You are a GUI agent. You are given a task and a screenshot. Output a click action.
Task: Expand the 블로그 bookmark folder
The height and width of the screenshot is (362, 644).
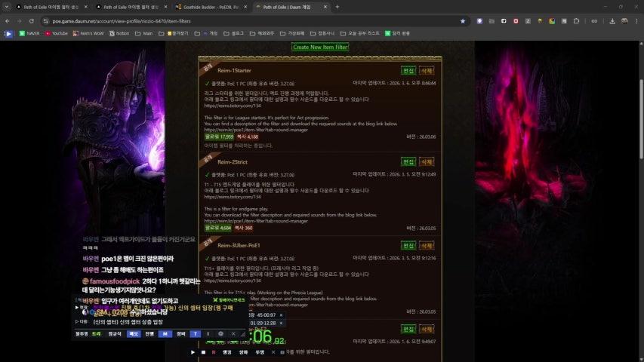point(234,33)
